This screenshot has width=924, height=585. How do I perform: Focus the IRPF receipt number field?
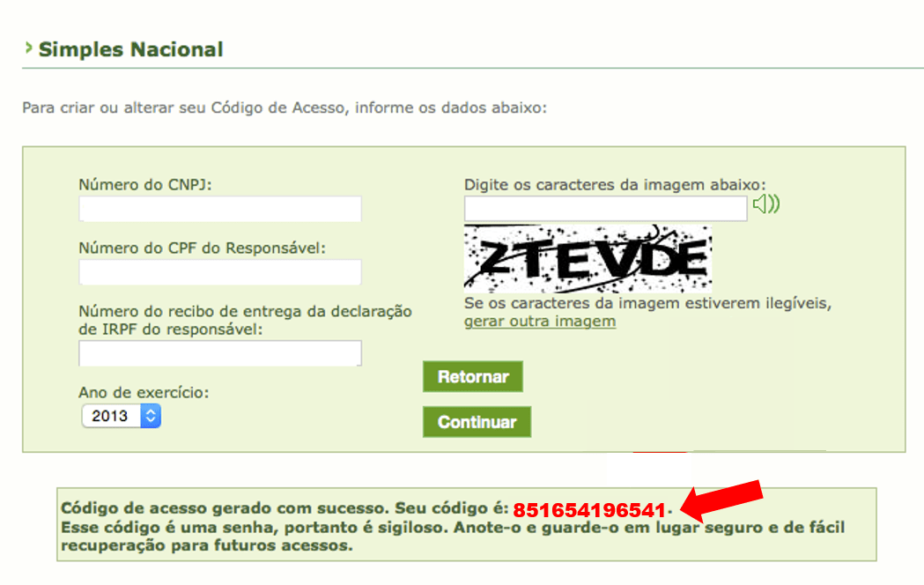(x=220, y=353)
